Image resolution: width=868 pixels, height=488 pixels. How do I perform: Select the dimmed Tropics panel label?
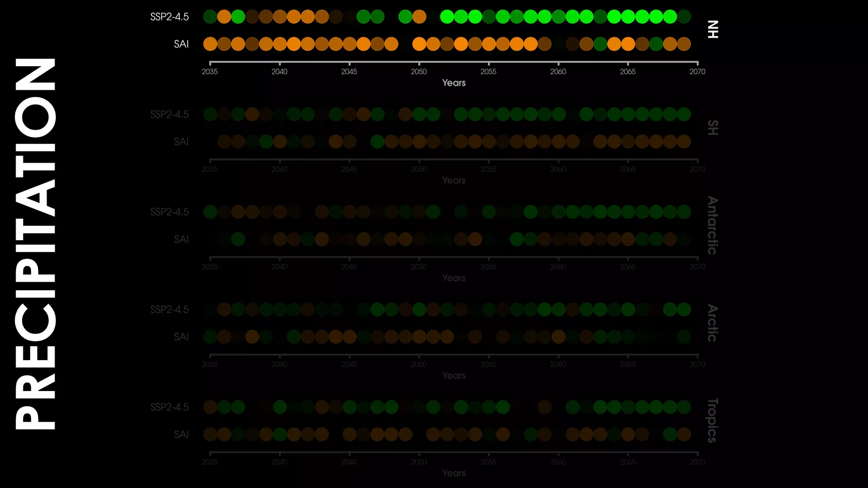712,421
